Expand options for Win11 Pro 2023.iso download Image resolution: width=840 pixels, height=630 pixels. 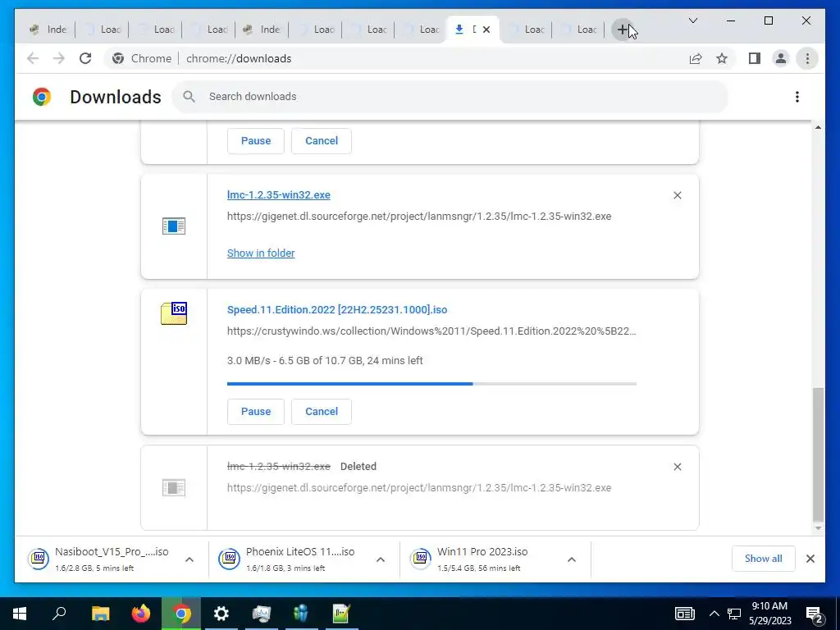(x=572, y=559)
